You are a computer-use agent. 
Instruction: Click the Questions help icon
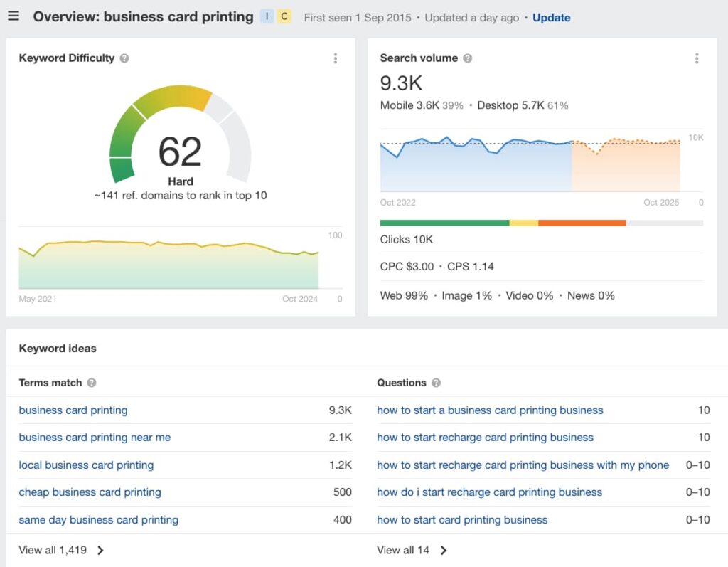[436, 383]
